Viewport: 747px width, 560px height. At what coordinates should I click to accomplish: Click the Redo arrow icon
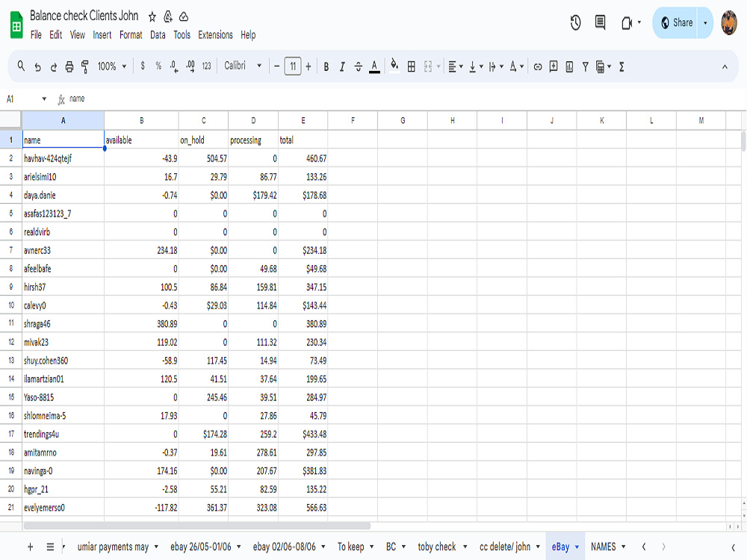coord(53,67)
